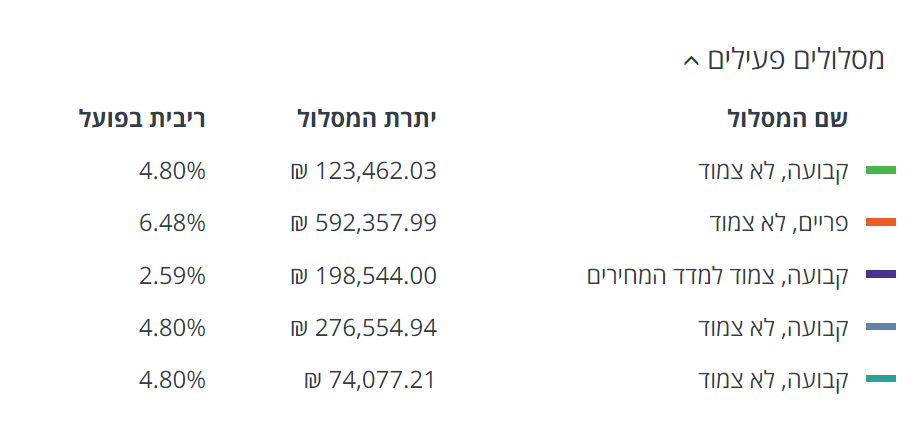Click the teal track color swatch

coord(880,380)
